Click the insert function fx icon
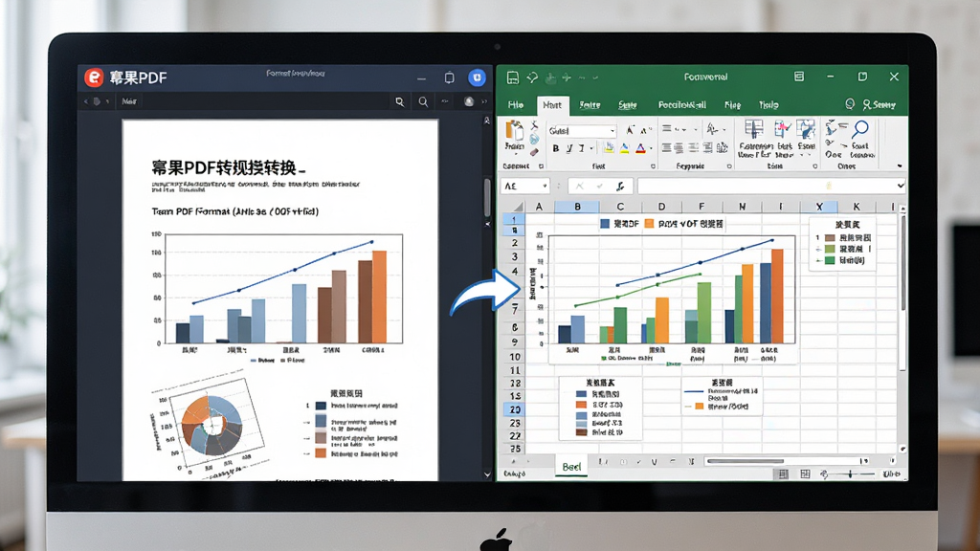980x551 pixels. coord(620,187)
